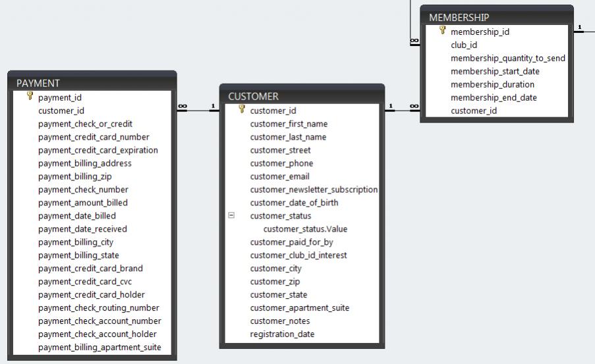Select payment_date_billed field
Image resolution: width=595 pixels, height=364 pixels.
click(x=77, y=216)
